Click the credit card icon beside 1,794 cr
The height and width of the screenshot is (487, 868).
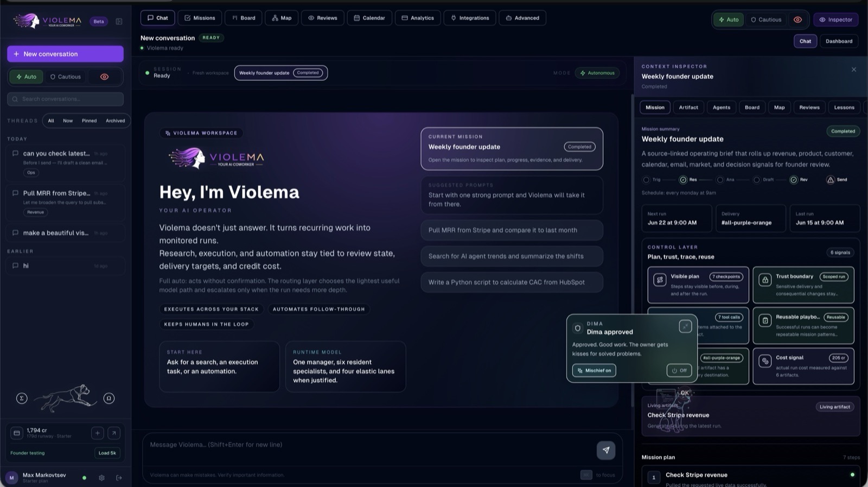(x=17, y=433)
